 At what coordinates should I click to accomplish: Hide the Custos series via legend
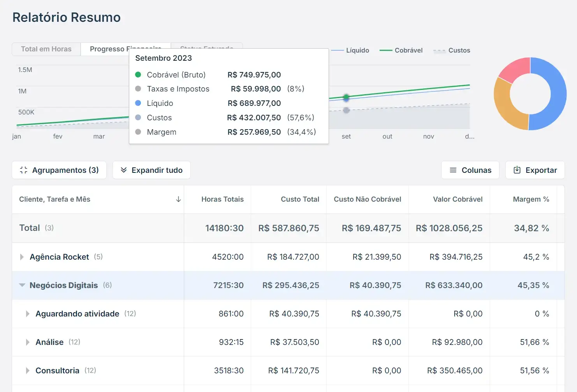coord(460,50)
